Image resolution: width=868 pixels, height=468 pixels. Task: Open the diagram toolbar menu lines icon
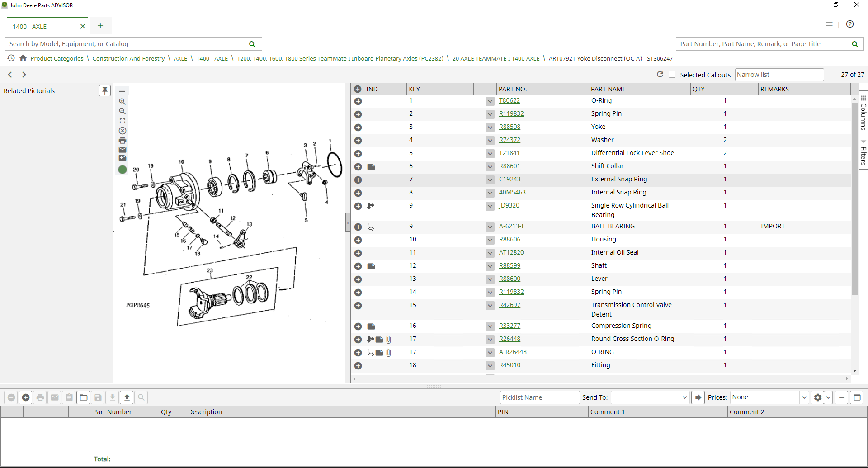pos(122,91)
